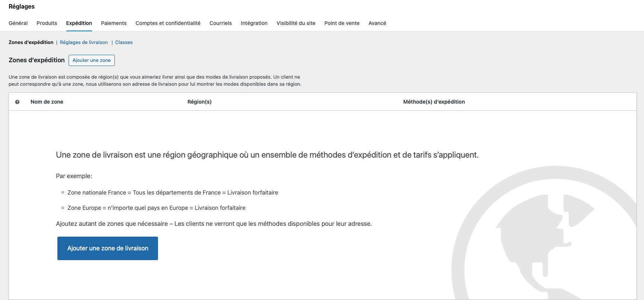Select the Visibilité du site tab
The height and width of the screenshot is (300, 644).
(x=296, y=23)
